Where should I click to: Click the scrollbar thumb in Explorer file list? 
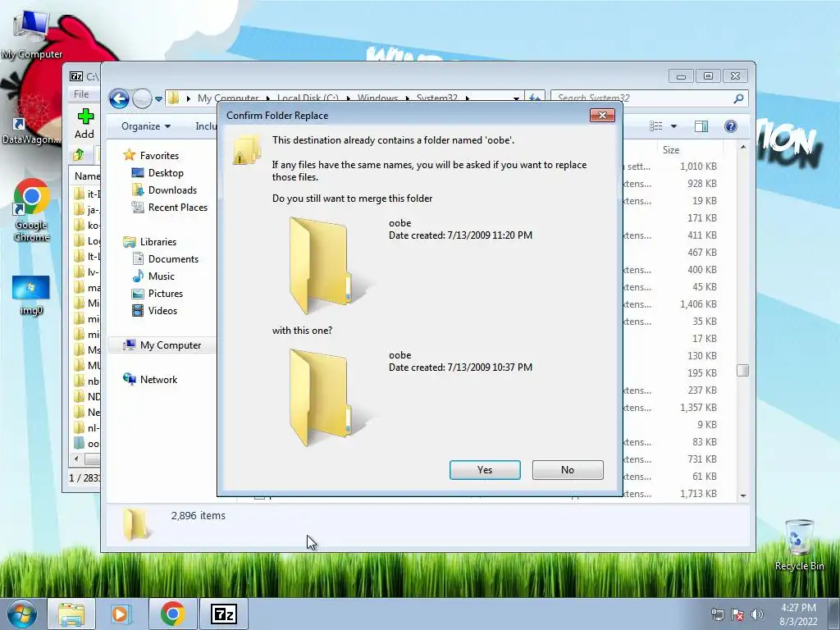click(742, 371)
